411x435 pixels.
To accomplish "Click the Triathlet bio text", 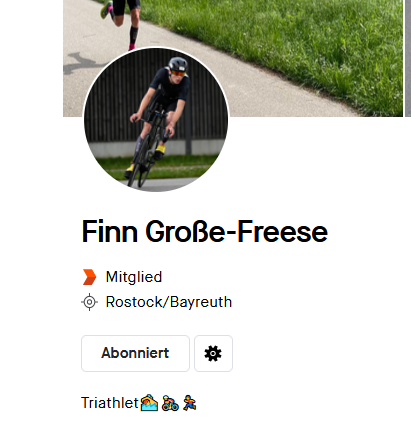I will point(110,403).
